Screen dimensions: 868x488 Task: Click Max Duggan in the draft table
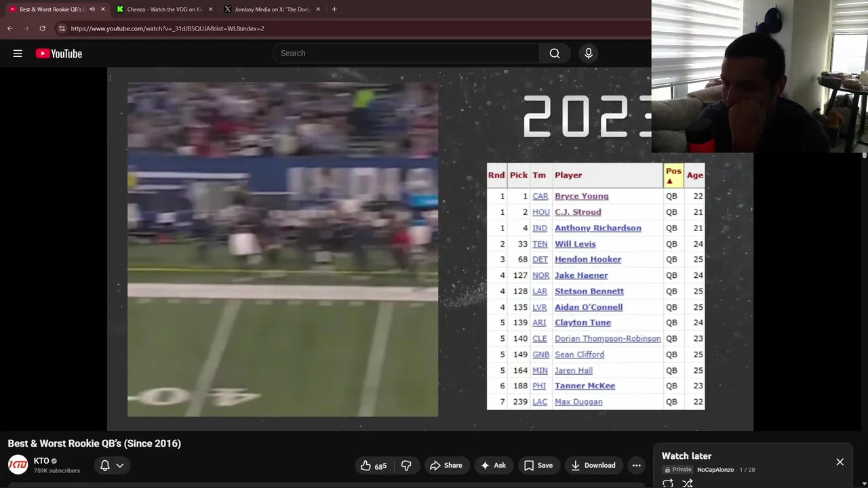coord(578,402)
